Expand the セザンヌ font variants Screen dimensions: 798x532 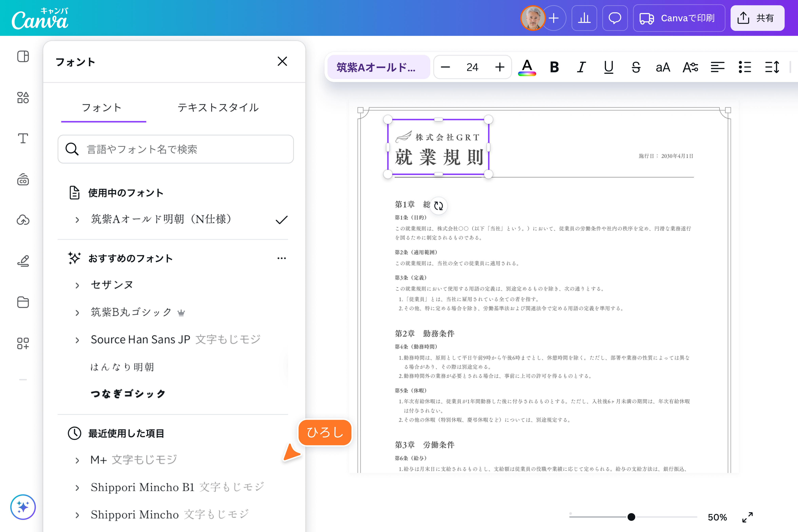(77, 285)
